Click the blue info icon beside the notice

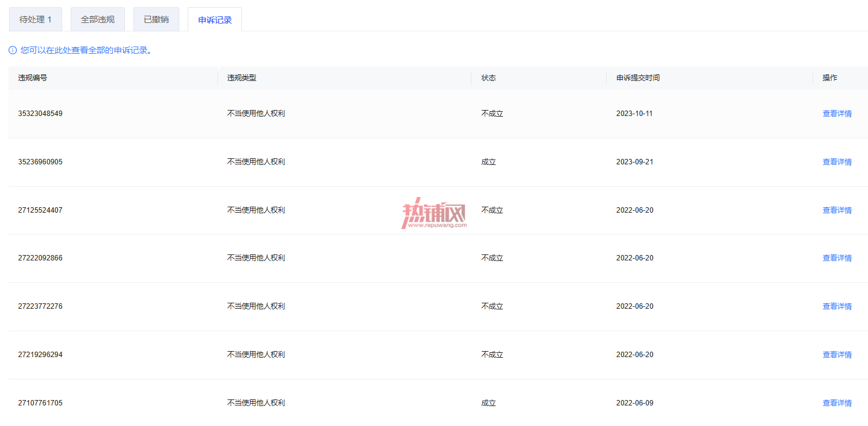click(x=13, y=50)
